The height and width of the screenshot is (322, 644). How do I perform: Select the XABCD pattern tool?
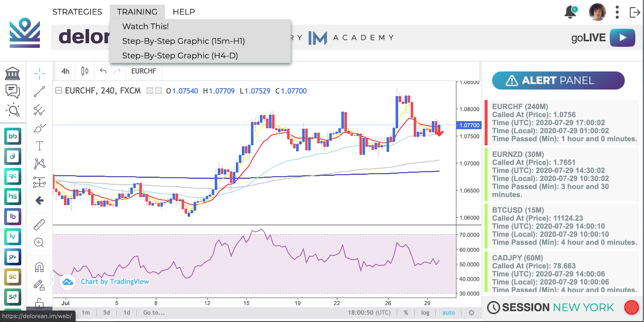pos(39,164)
